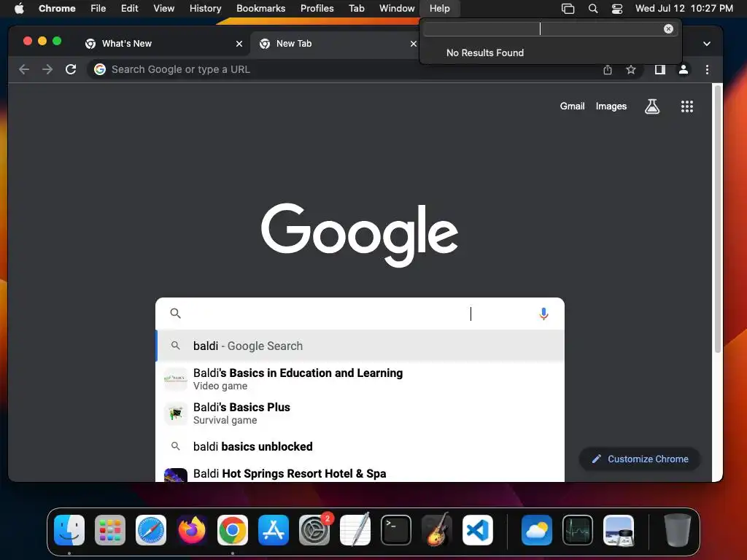Click the Chrome icon in the Dock

click(233, 530)
